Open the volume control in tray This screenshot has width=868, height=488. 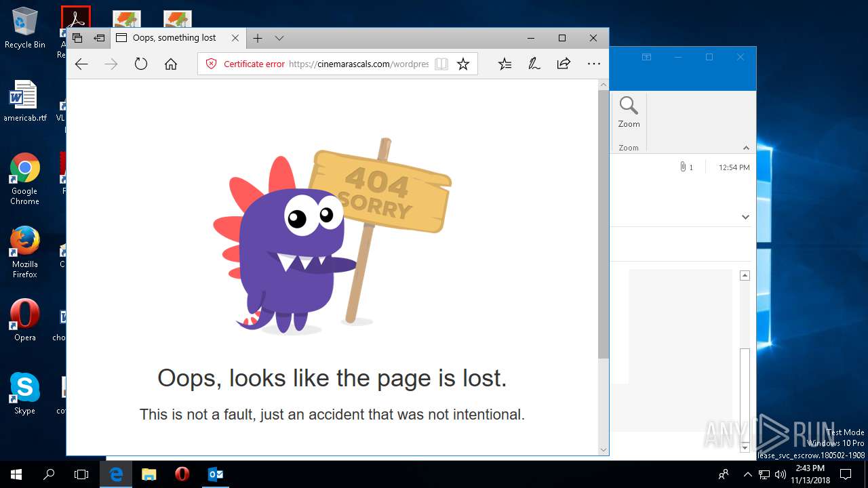coord(780,474)
